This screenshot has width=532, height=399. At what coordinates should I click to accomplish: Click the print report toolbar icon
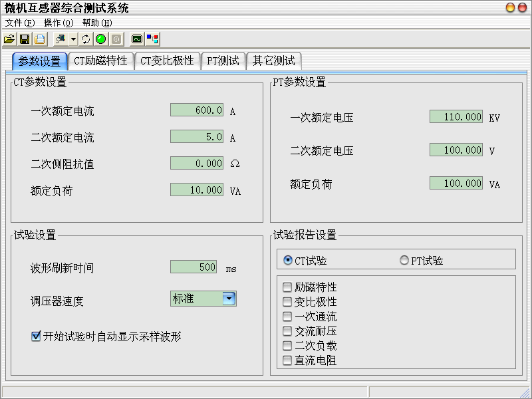(39, 39)
